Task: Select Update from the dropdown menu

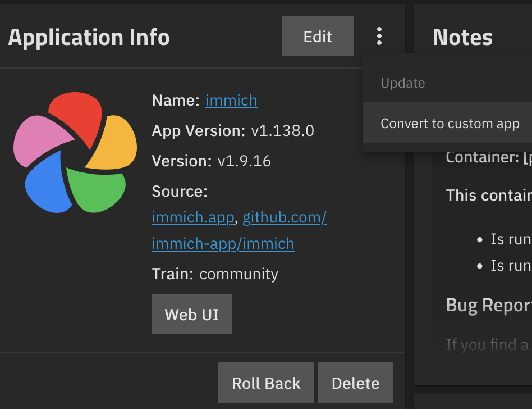Action: 447,83
